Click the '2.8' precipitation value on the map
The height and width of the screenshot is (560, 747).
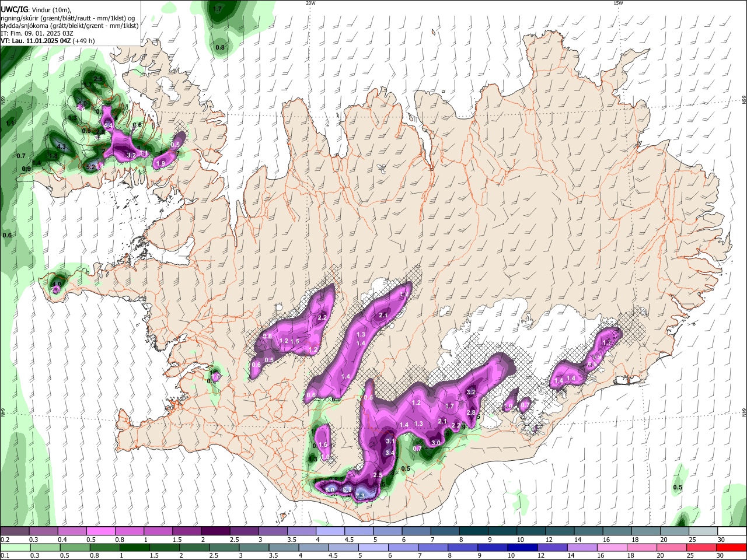click(471, 412)
